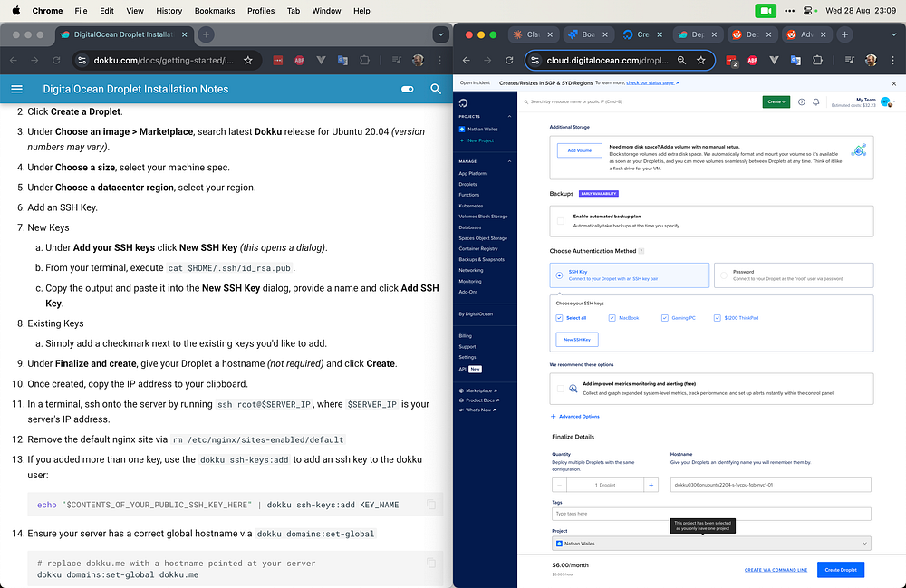Increase droplet quantity with plus button
The height and width of the screenshot is (588, 906).
pyautogui.click(x=651, y=485)
